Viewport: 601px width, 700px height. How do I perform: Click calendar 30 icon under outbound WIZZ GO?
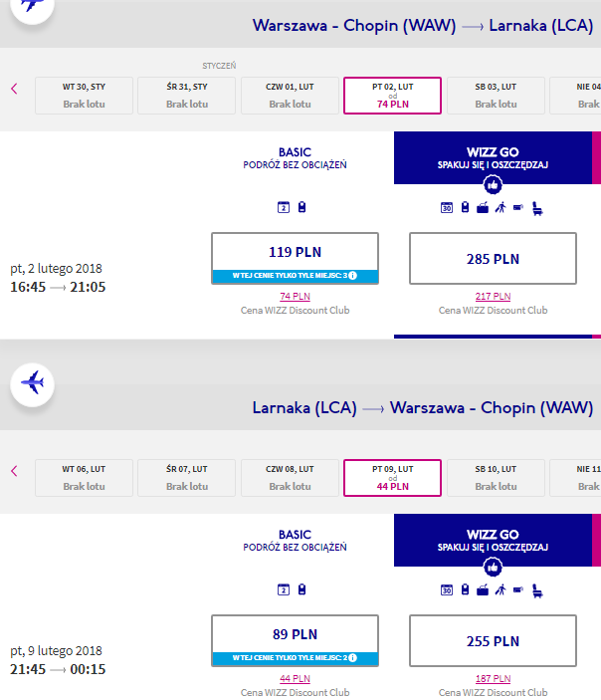coord(447,207)
